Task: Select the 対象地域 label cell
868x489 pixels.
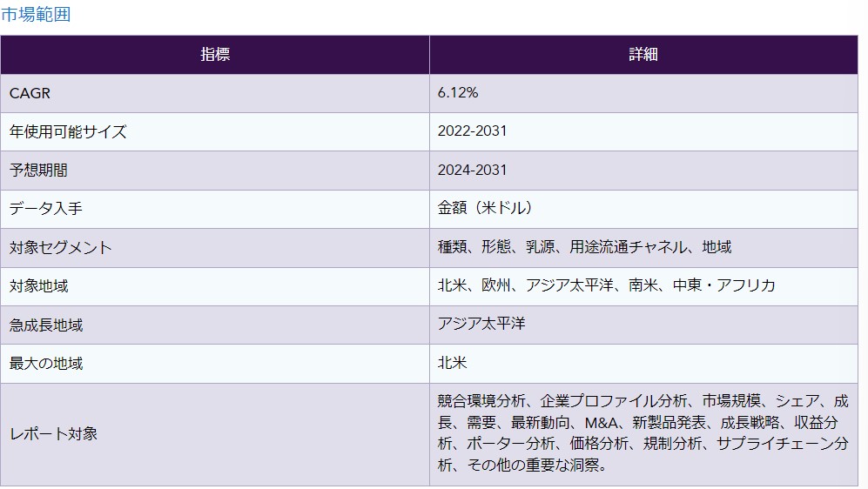Action: point(38,286)
